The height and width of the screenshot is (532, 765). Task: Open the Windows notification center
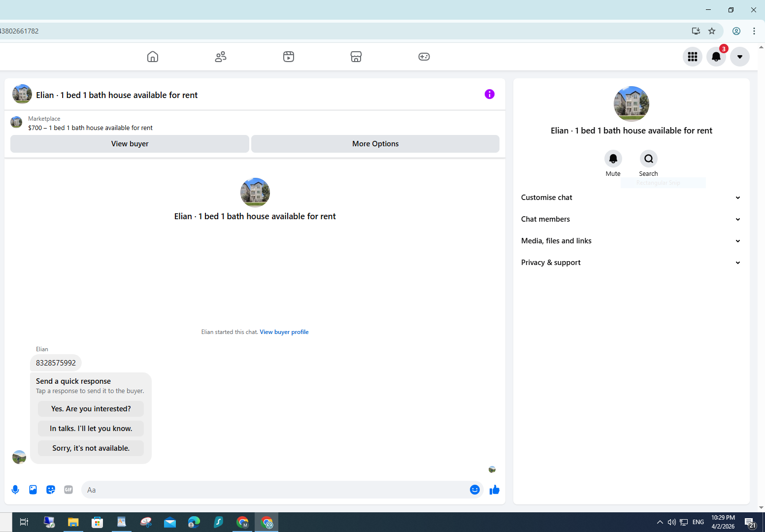(x=751, y=523)
